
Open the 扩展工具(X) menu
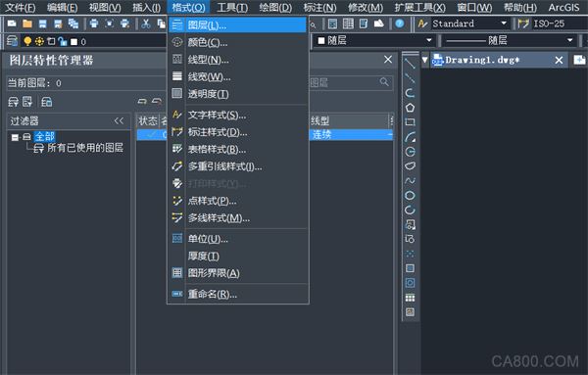420,8
